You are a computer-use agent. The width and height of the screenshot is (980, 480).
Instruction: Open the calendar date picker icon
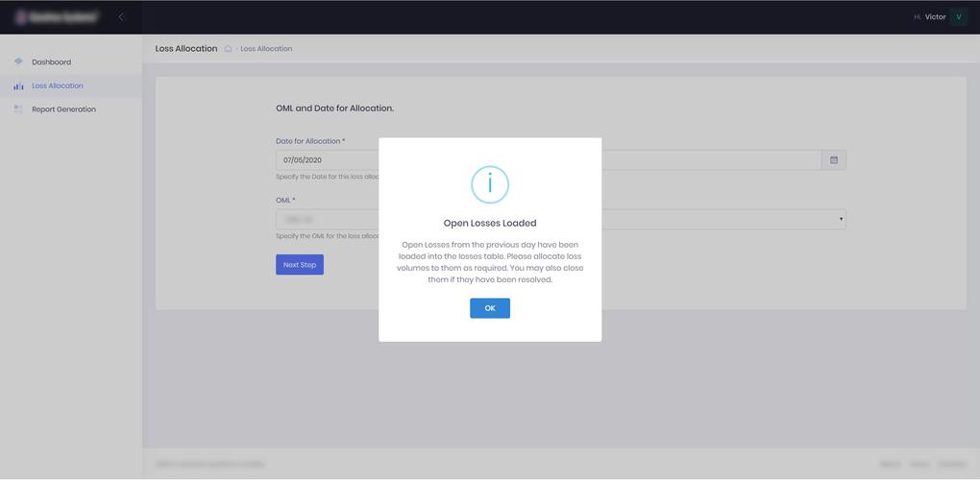click(834, 160)
